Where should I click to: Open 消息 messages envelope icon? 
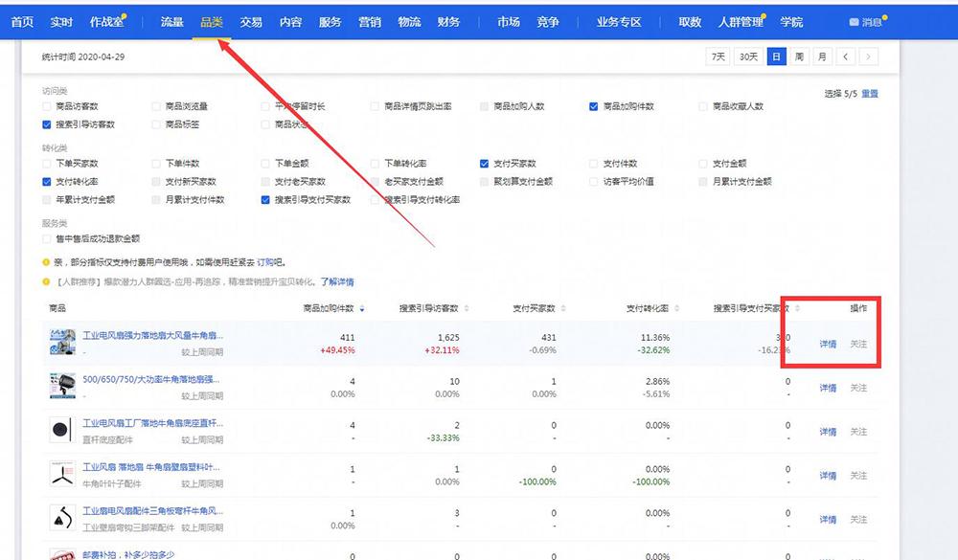pyautogui.click(x=855, y=22)
